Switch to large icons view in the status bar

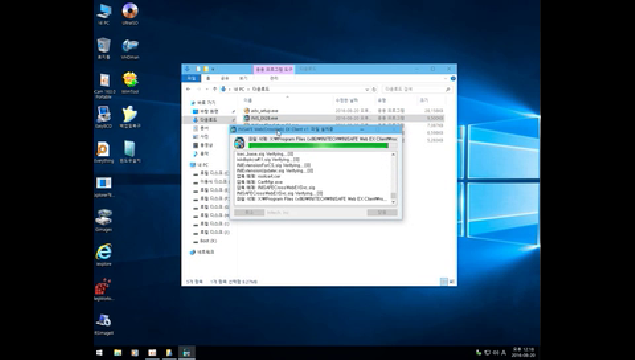452,281
